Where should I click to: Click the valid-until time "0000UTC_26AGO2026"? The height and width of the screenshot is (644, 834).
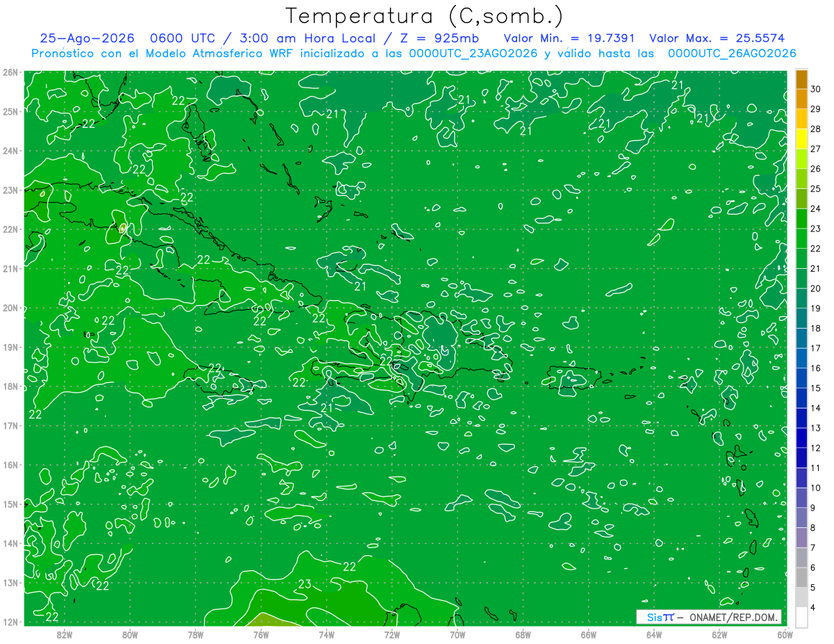(732, 53)
